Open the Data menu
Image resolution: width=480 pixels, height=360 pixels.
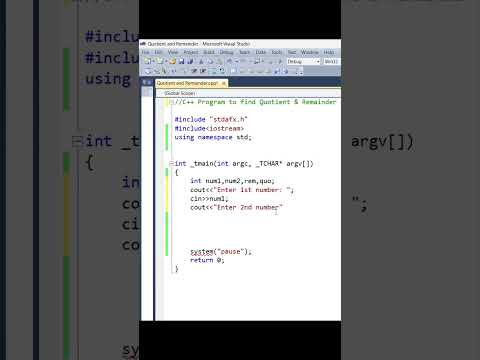point(261,52)
